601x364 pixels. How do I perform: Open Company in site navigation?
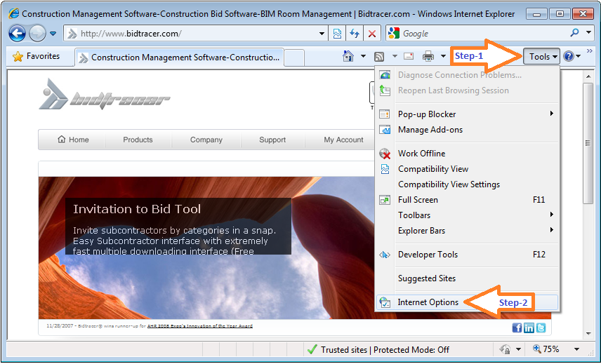(206, 140)
